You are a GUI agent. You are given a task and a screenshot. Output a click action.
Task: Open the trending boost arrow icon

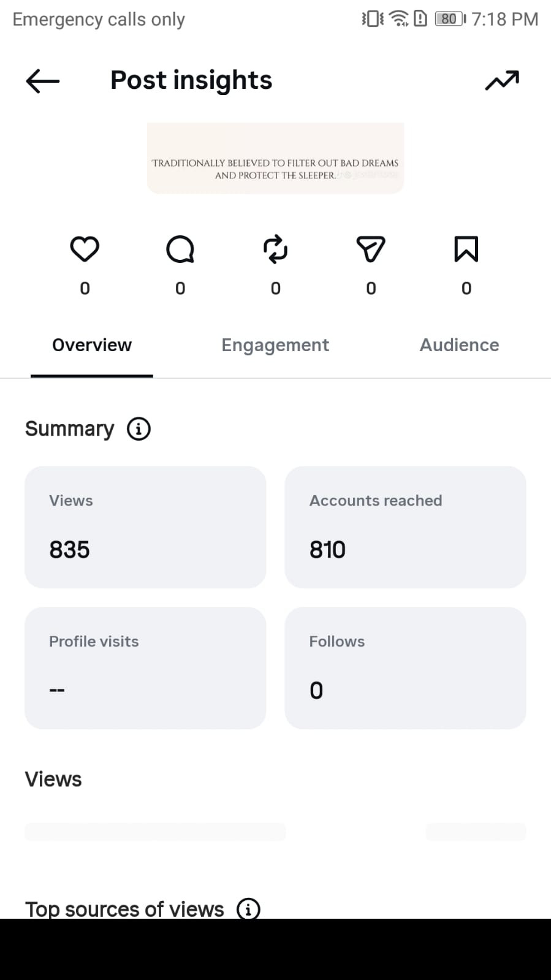[x=502, y=80]
